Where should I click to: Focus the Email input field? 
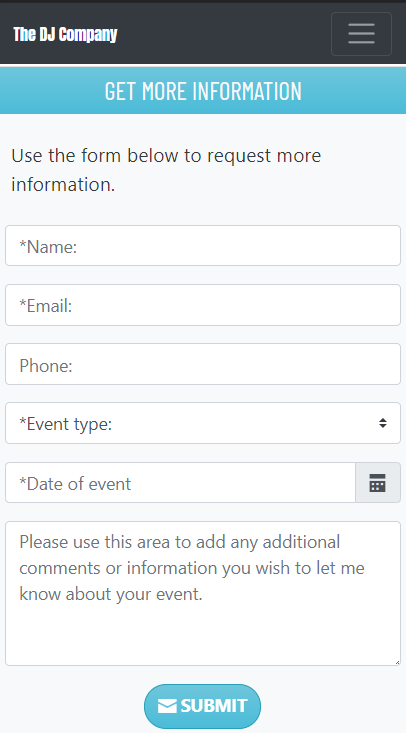pos(203,305)
